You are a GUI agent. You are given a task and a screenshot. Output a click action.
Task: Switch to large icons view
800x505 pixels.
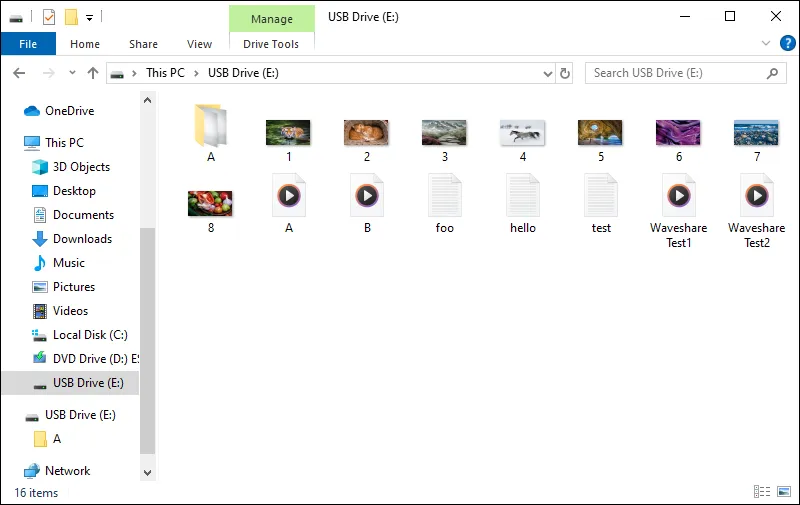point(782,492)
